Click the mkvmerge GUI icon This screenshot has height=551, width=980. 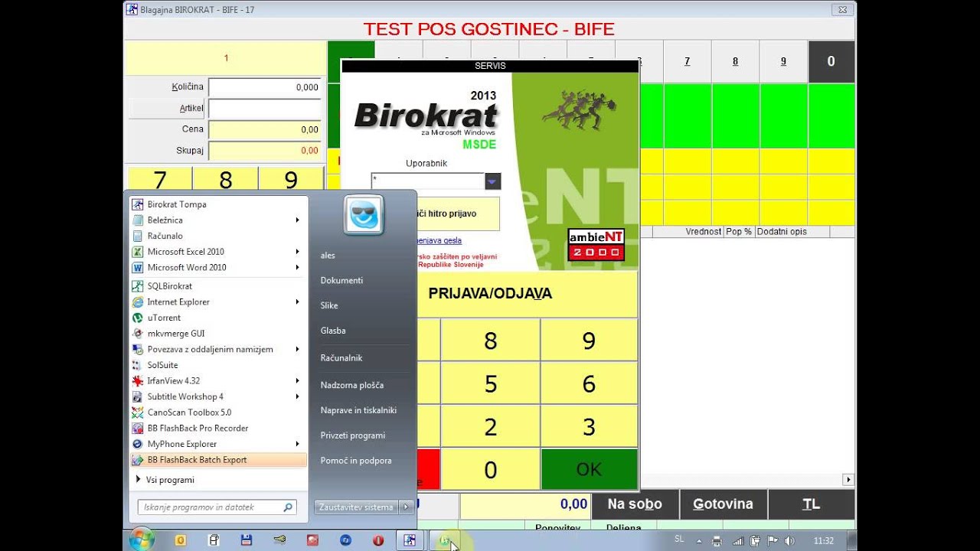(x=138, y=334)
